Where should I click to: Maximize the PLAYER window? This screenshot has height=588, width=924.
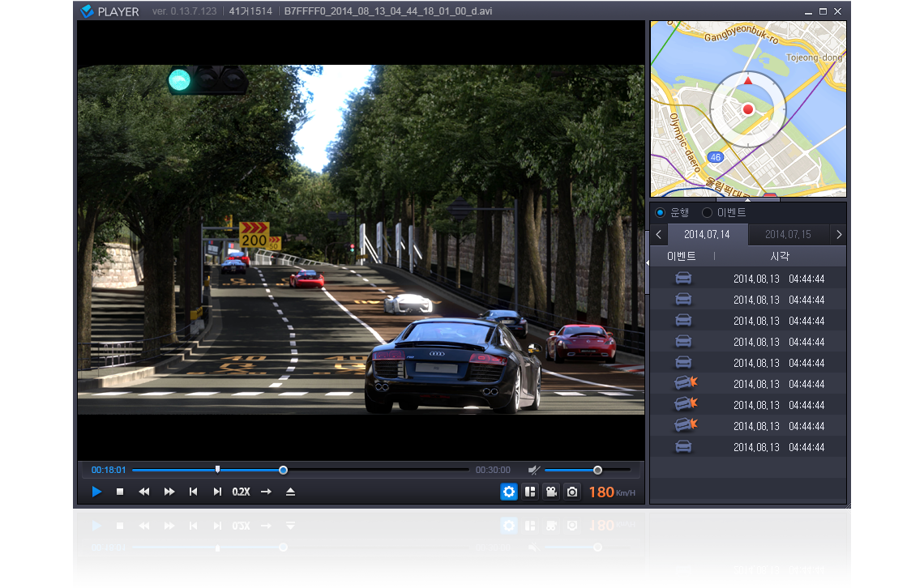(823, 11)
